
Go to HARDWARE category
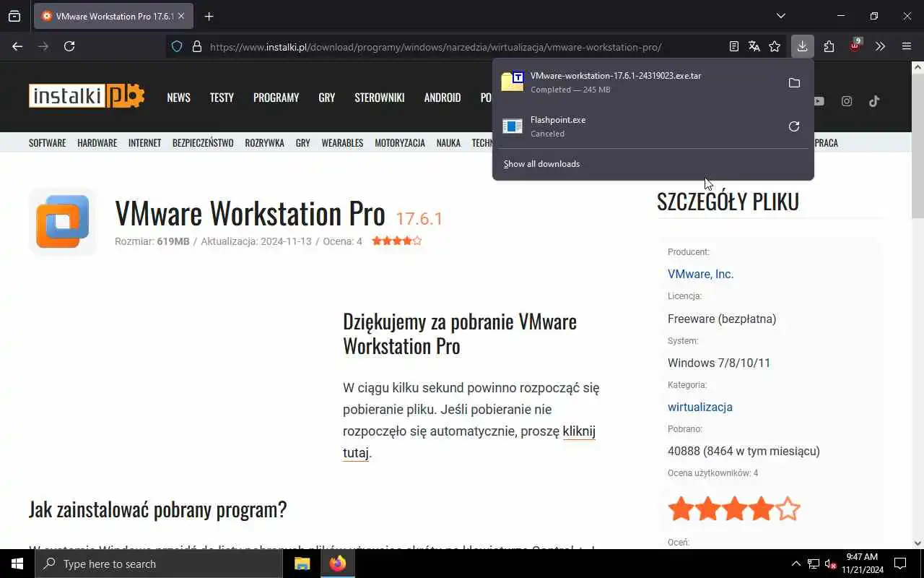(97, 143)
